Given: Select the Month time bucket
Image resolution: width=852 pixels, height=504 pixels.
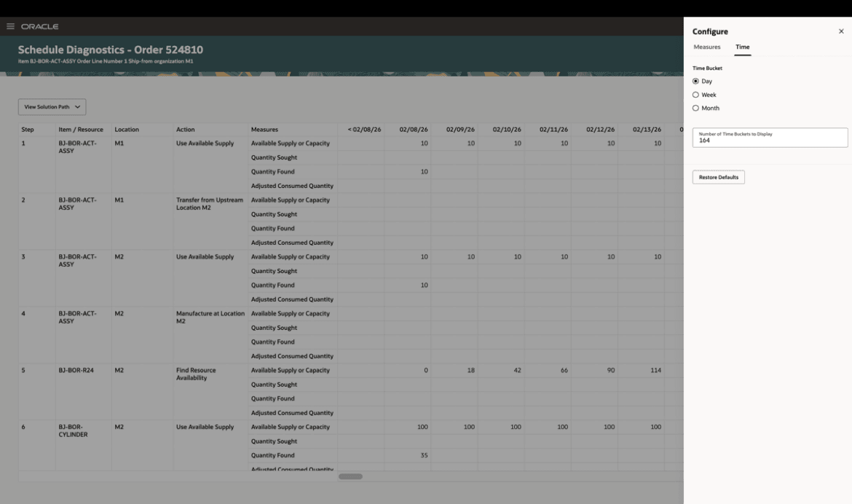Looking at the screenshot, I should coord(697,108).
